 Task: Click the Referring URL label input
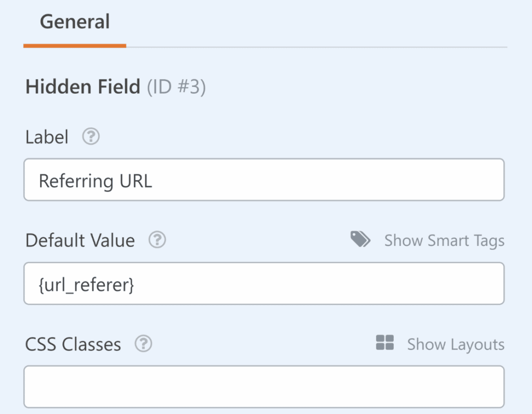pos(264,179)
